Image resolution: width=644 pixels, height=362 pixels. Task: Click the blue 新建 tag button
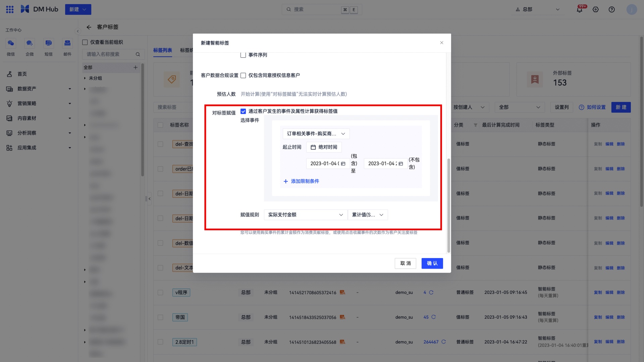tap(621, 107)
